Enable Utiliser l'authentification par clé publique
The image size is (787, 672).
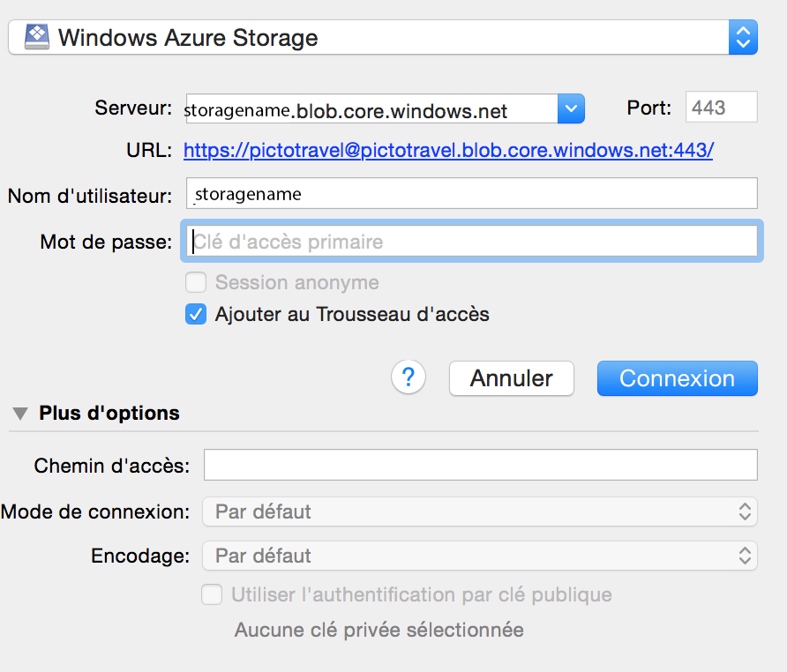coord(212,595)
